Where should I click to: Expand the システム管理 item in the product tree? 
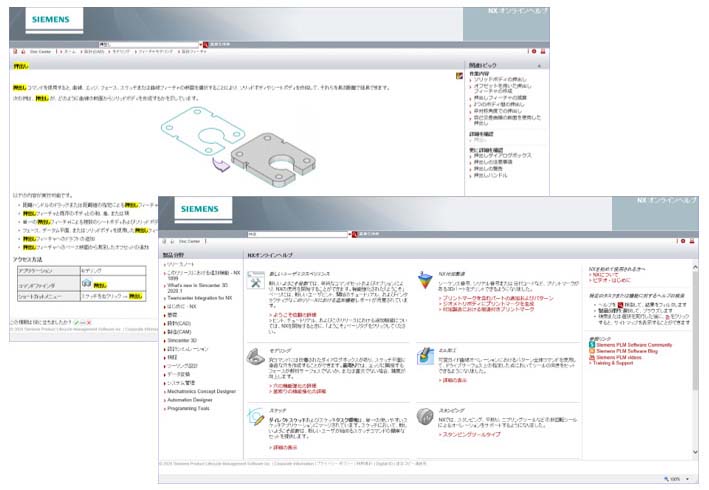tap(165, 383)
